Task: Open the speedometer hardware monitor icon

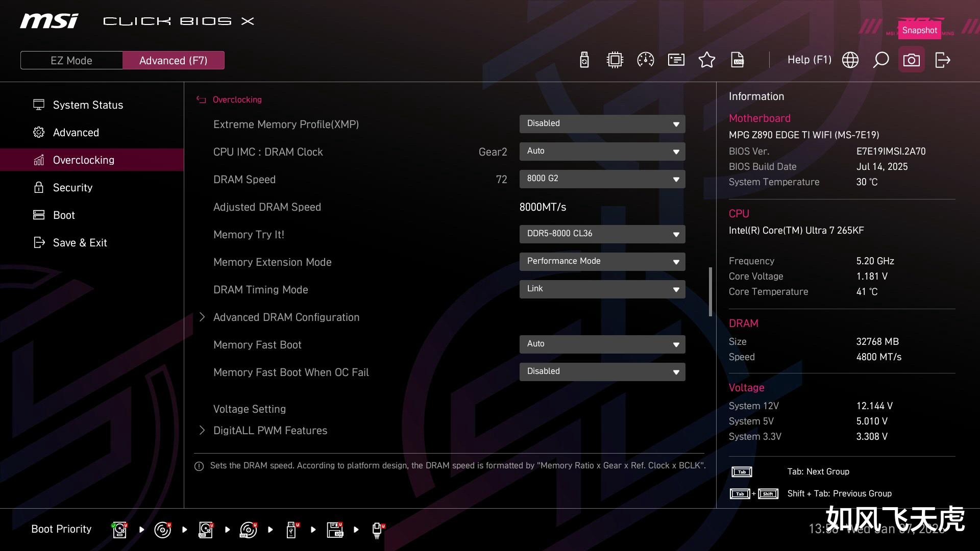Action: (646, 60)
